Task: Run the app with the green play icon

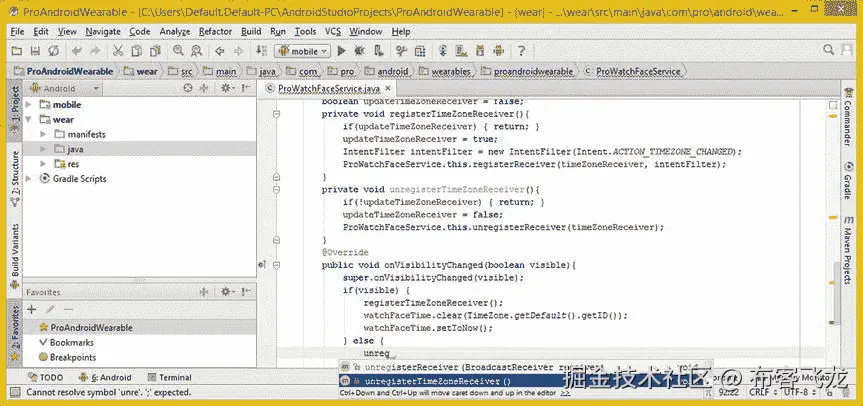Action: pyautogui.click(x=341, y=51)
